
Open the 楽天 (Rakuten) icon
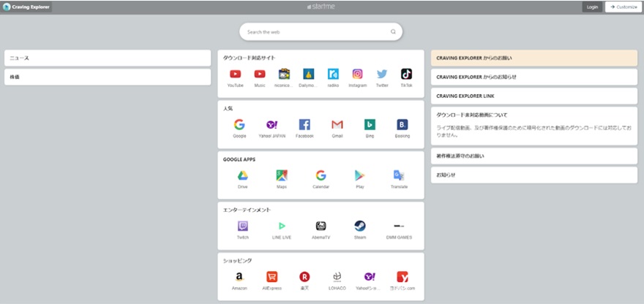click(x=304, y=277)
